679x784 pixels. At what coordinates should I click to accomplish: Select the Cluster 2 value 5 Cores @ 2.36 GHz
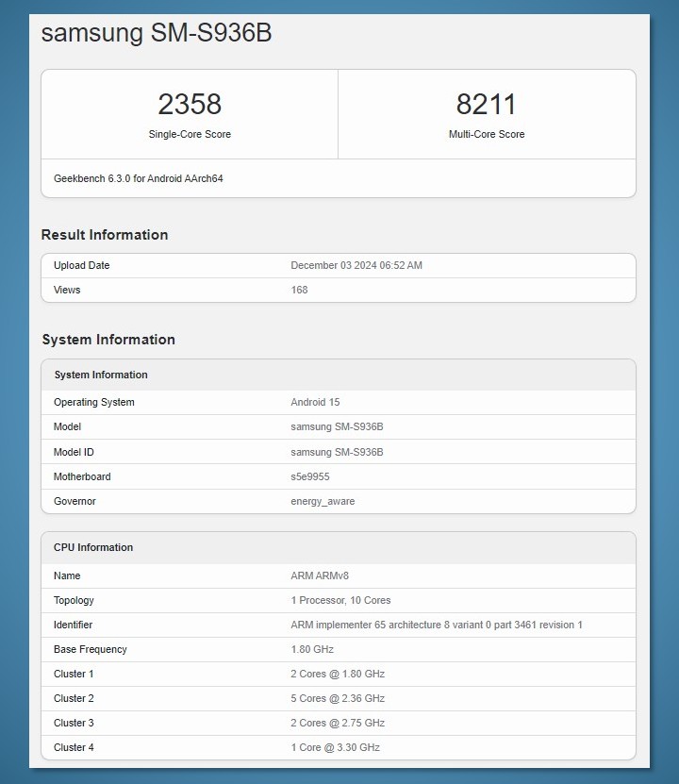tap(338, 699)
